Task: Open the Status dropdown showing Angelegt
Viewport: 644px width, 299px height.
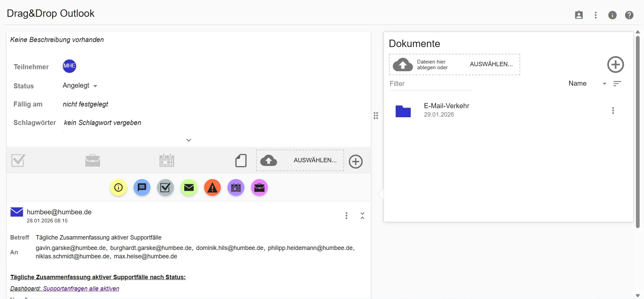Action: point(80,86)
